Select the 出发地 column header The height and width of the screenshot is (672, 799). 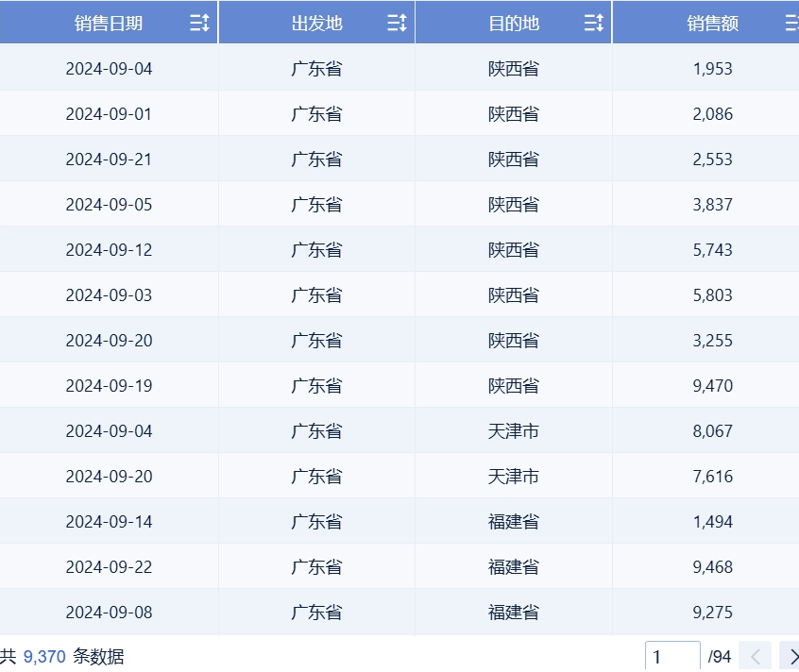(317, 23)
